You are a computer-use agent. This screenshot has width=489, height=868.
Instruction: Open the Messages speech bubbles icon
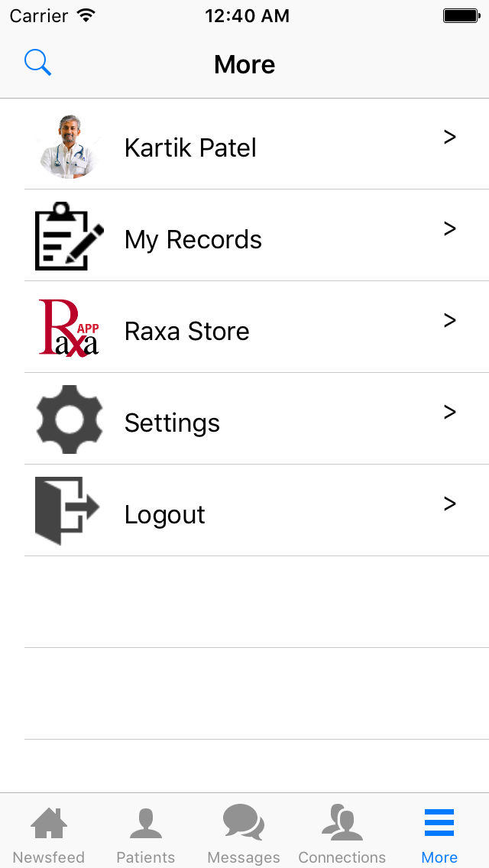244,823
